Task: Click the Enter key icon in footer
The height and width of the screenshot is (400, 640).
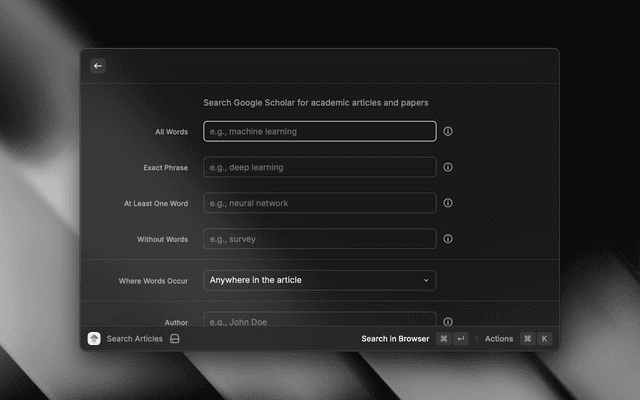Action: [460, 339]
